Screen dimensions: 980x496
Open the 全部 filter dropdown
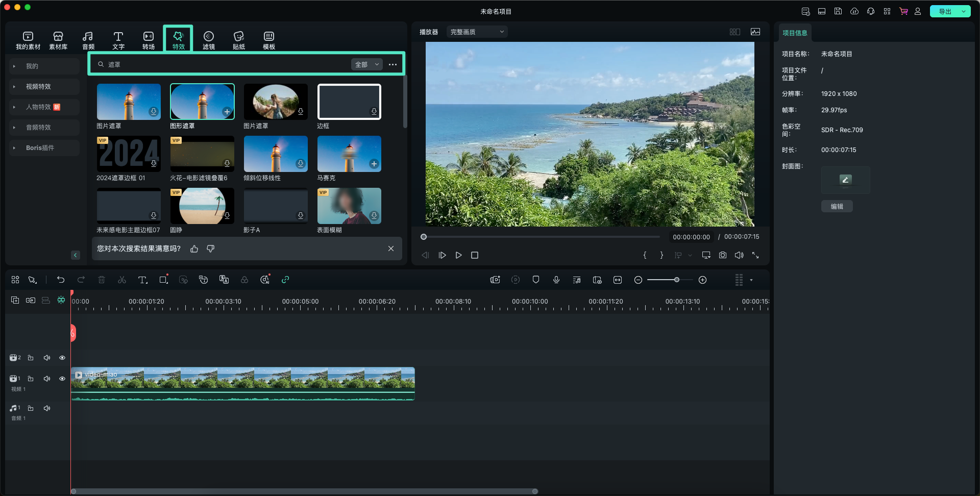tap(366, 64)
